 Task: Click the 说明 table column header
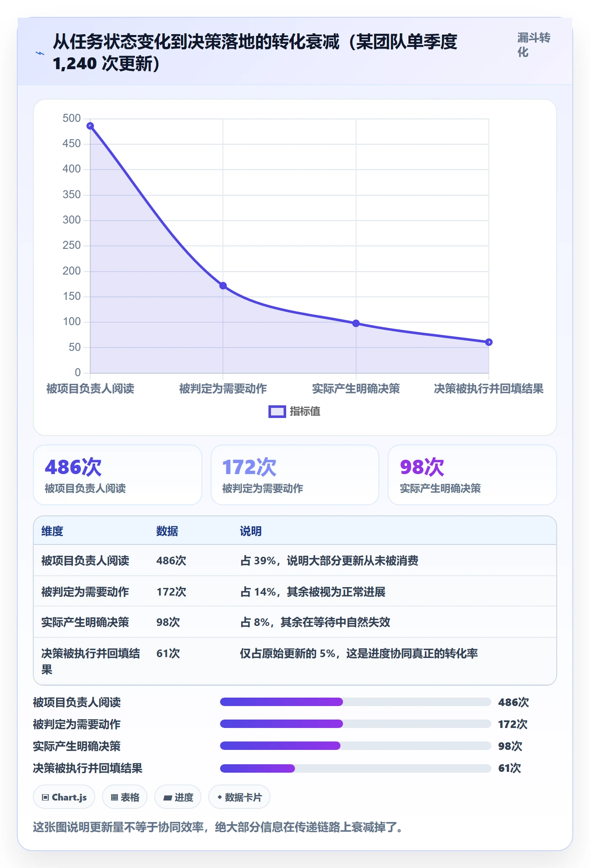[251, 531]
